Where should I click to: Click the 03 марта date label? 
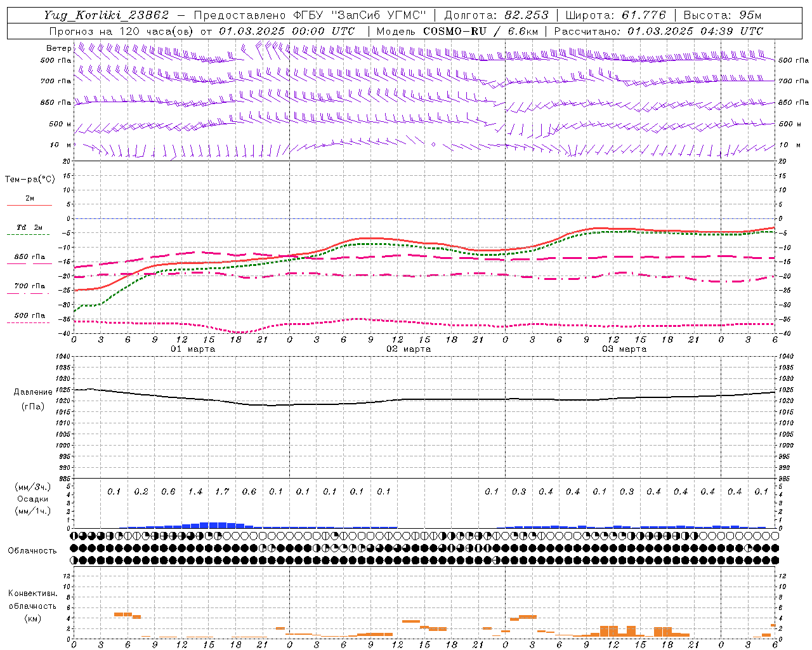point(624,349)
